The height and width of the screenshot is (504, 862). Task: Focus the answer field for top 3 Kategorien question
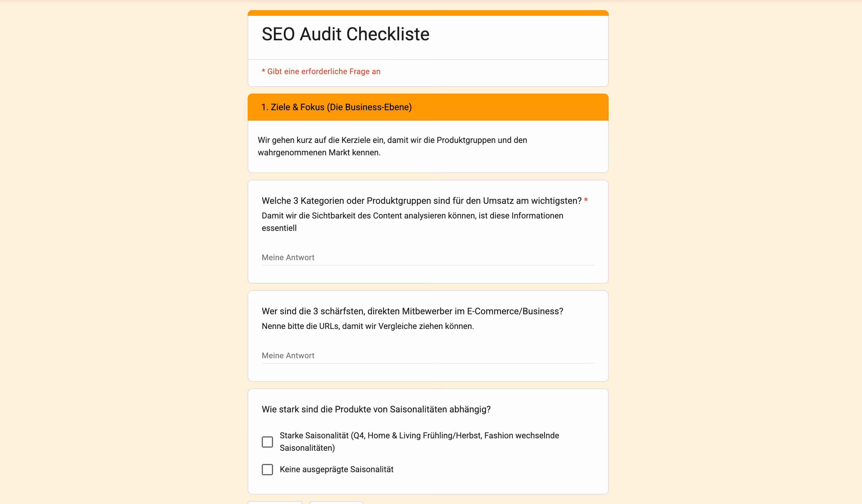coord(428,257)
